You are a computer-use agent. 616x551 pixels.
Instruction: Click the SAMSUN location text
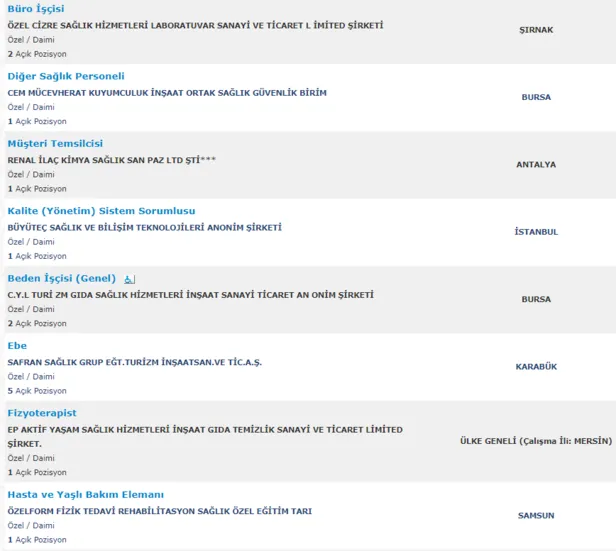point(536,516)
